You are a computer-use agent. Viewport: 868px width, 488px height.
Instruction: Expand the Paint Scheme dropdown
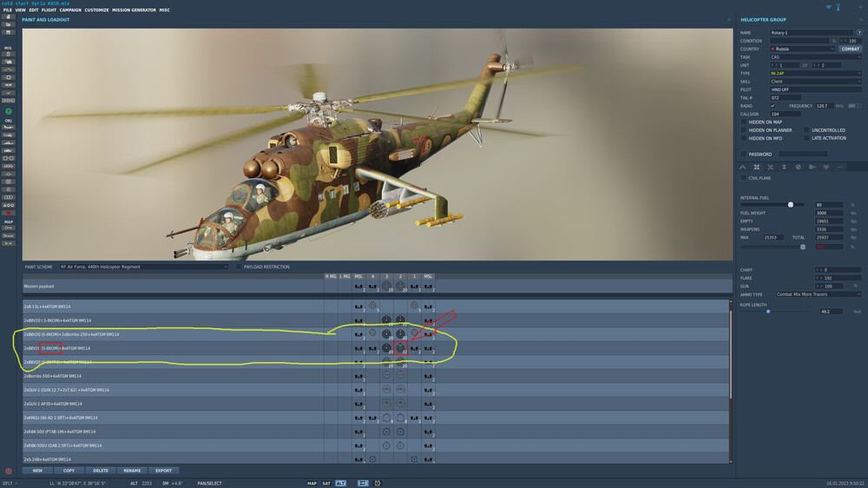point(144,267)
